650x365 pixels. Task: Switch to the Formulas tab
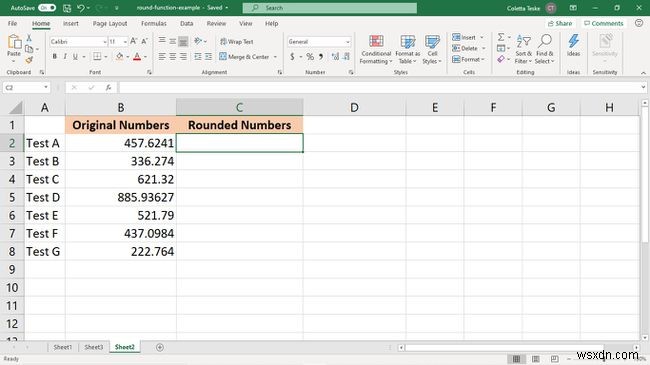click(153, 24)
